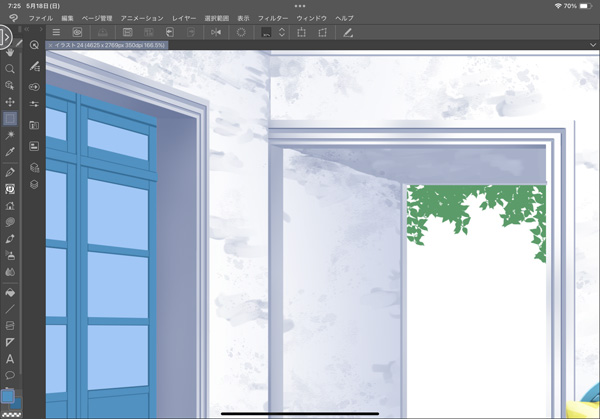Select the Pen tool
Viewport: 600px width, 419px height.
point(10,172)
